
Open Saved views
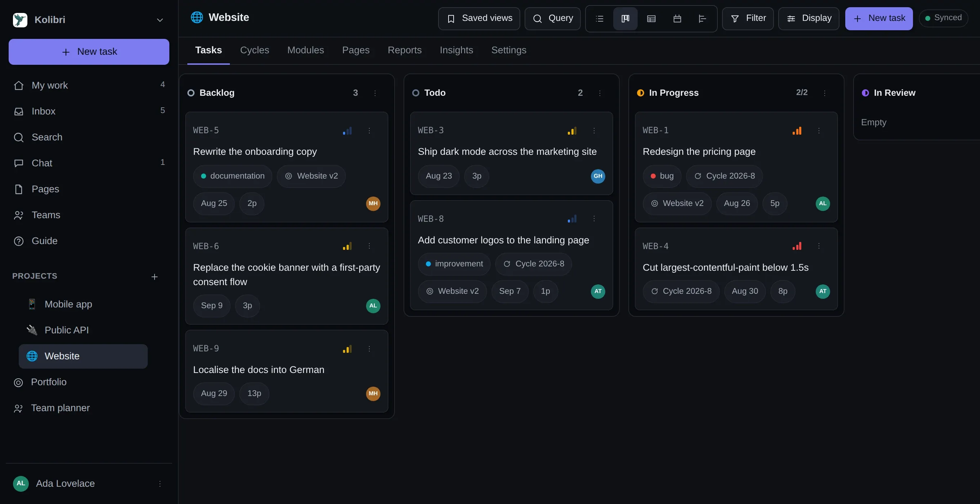click(479, 19)
